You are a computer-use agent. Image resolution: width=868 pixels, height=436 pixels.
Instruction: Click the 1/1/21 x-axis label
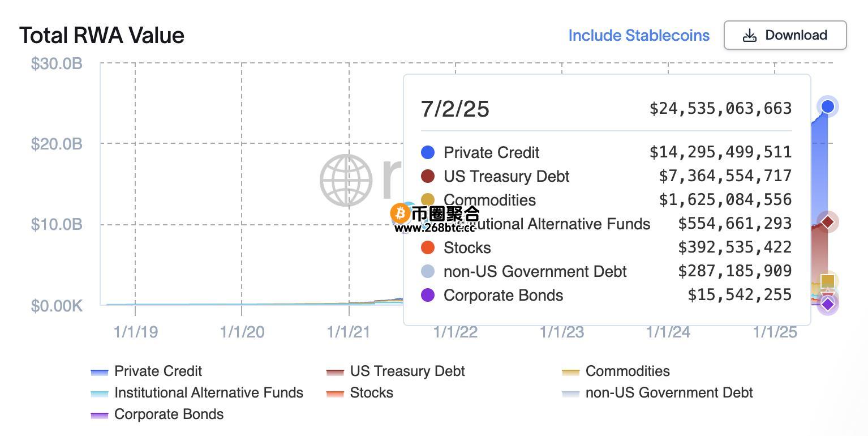(349, 332)
